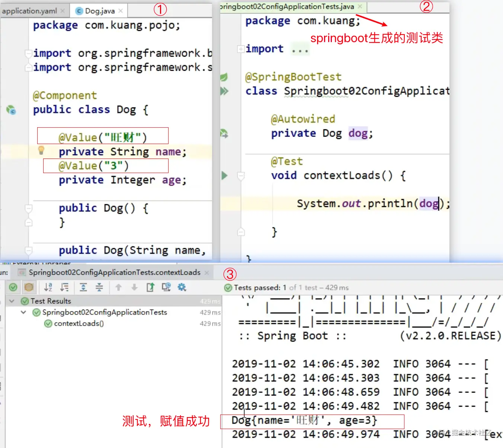Click the folded import '...' ellipsis
This screenshot has width=503, height=448.
click(300, 49)
